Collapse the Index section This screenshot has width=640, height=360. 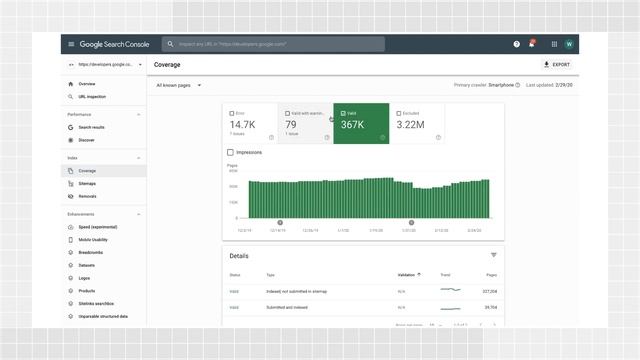(138, 158)
